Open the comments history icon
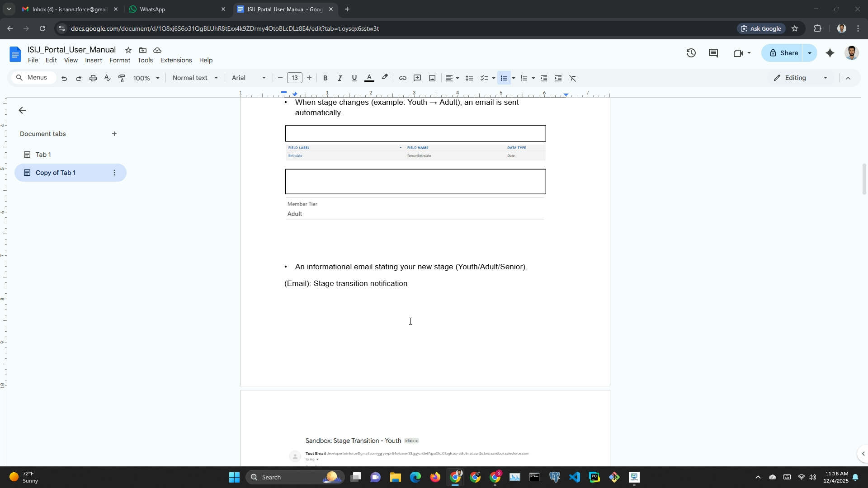The width and height of the screenshot is (868, 488). (x=713, y=53)
